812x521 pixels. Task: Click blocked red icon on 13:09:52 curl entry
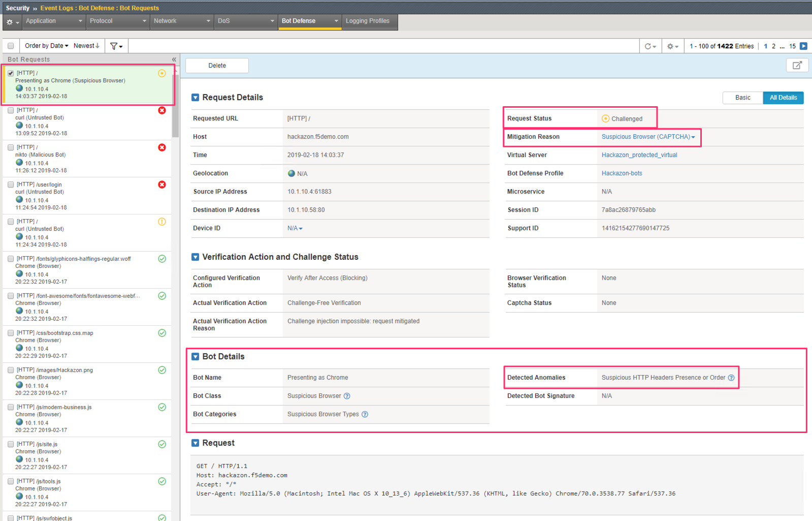pyautogui.click(x=162, y=110)
